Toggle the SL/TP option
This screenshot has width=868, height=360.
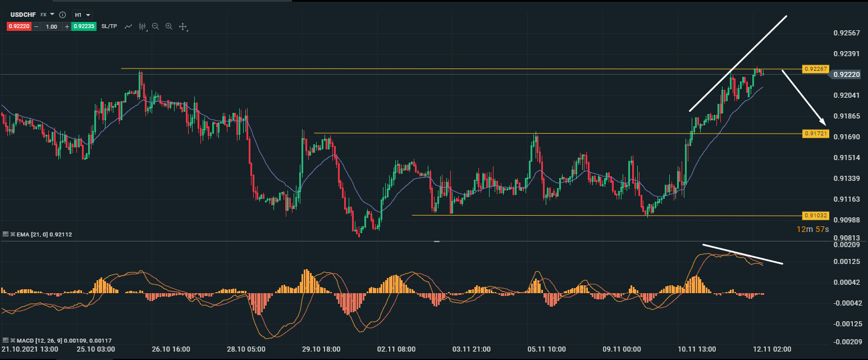tap(109, 26)
